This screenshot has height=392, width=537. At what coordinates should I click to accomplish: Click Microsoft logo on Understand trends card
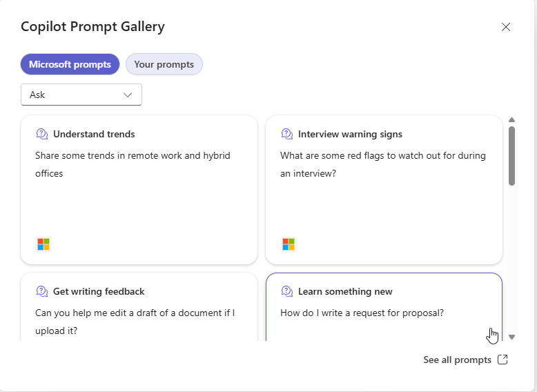pyautogui.click(x=43, y=244)
